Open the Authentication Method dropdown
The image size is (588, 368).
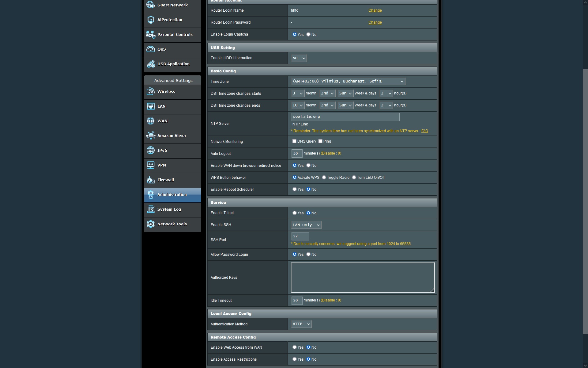point(300,324)
